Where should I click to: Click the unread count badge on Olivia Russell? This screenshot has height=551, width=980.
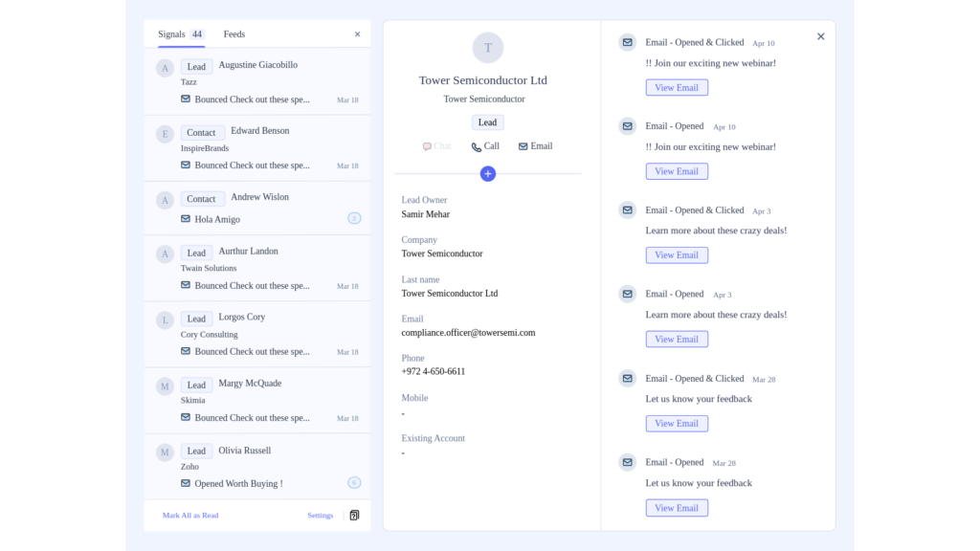tap(354, 483)
